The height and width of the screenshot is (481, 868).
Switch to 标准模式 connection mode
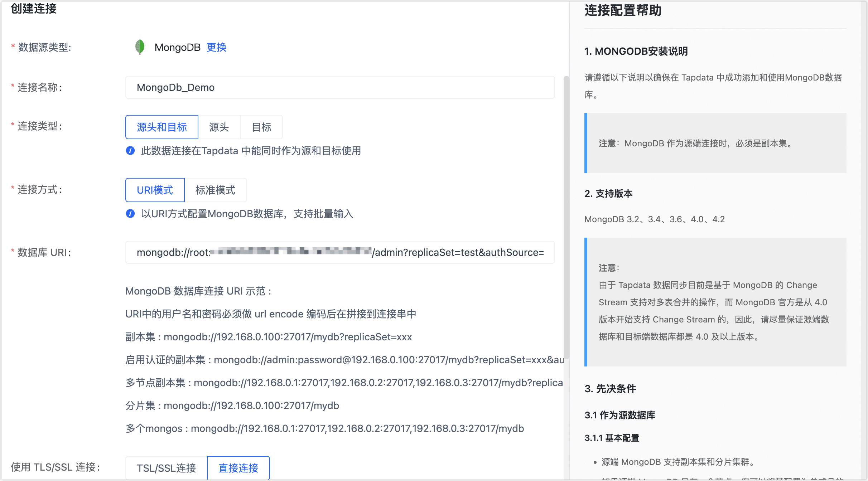(x=215, y=190)
